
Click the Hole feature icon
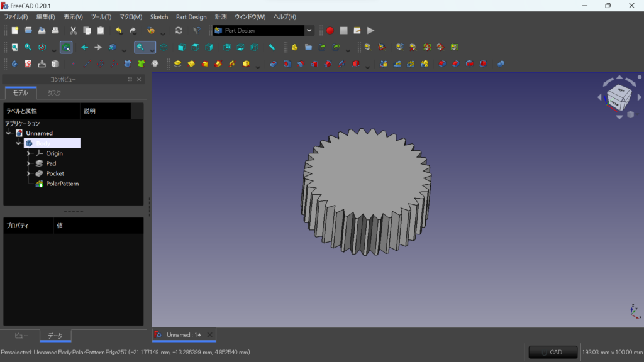[287, 63]
